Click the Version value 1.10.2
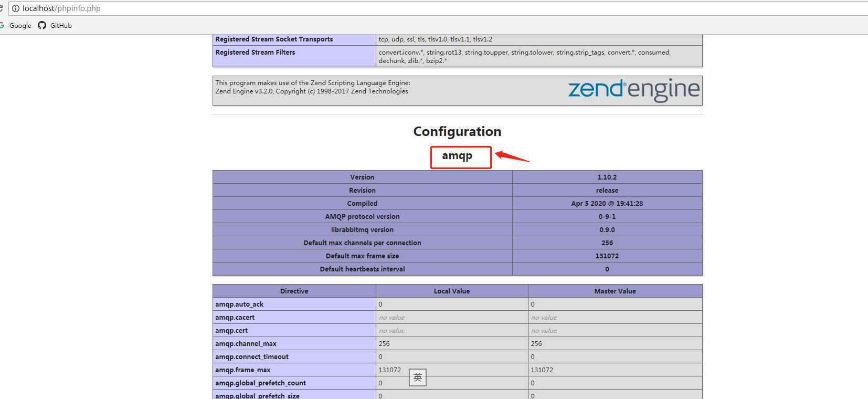This screenshot has height=399, width=868. 607,177
